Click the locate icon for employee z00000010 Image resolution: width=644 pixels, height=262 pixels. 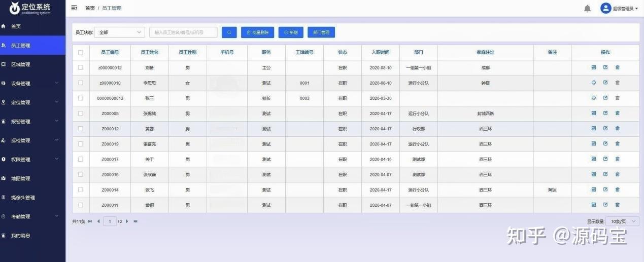(593, 83)
